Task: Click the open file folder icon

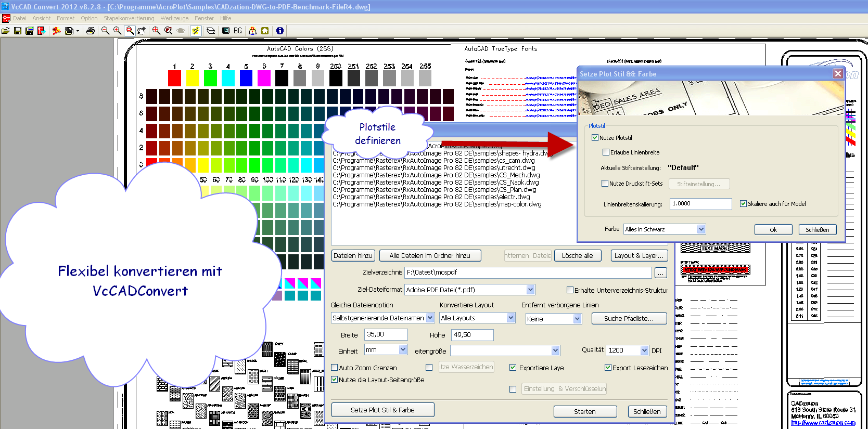Action: (x=6, y=31)
